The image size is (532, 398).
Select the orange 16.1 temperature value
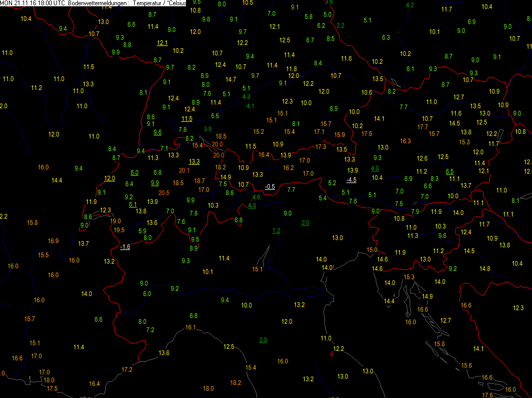(191, 327)
